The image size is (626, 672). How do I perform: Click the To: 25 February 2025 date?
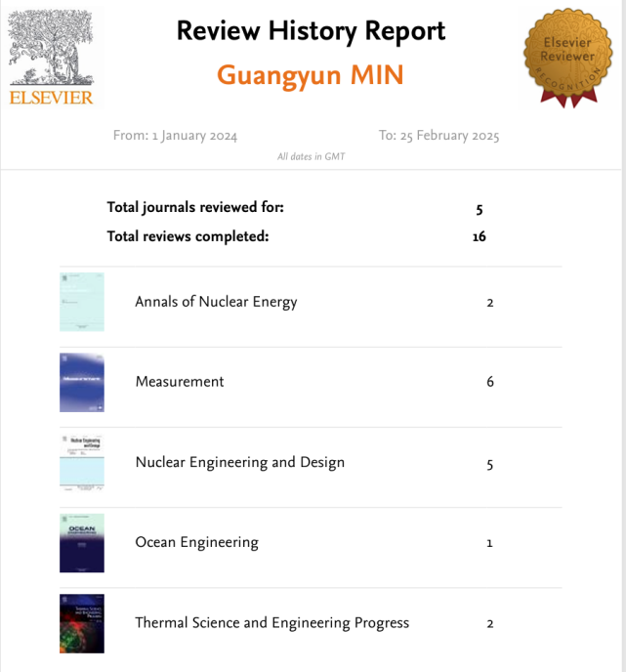(x=438, y=136)
